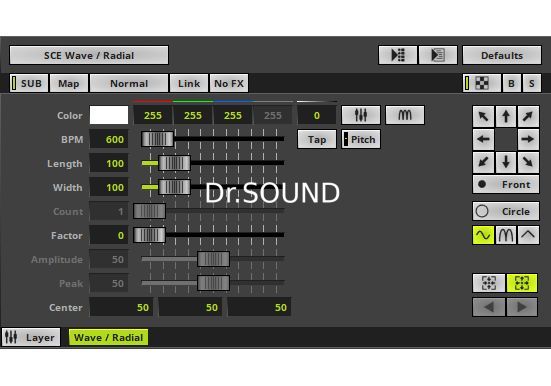Open the SCE Wave / Radial effect selector
The image size is (551, 386).
tap(89, 55)
